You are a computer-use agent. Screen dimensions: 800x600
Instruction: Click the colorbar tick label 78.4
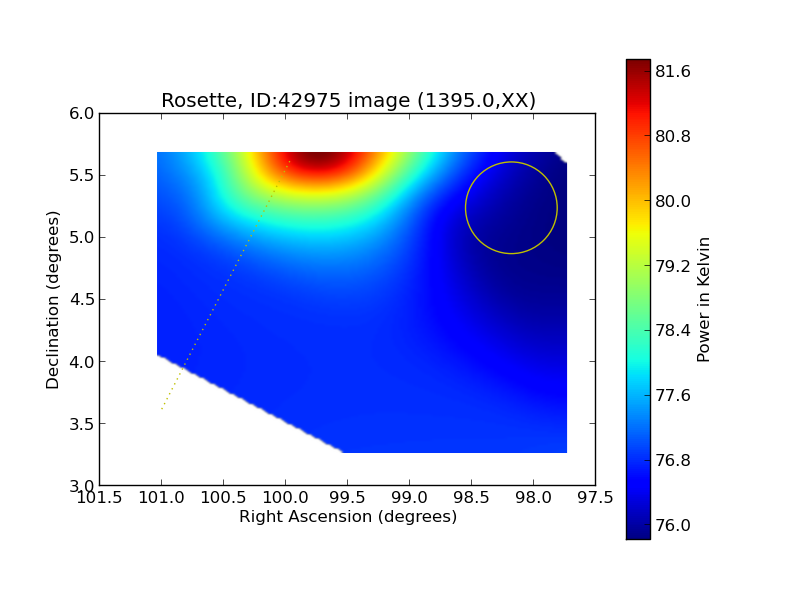[x=672, y=331]
